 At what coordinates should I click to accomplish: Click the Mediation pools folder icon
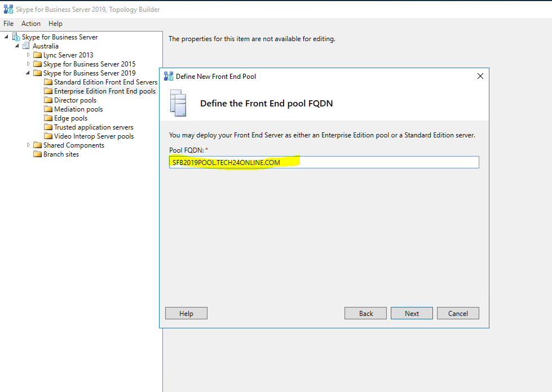pos(48,109)
